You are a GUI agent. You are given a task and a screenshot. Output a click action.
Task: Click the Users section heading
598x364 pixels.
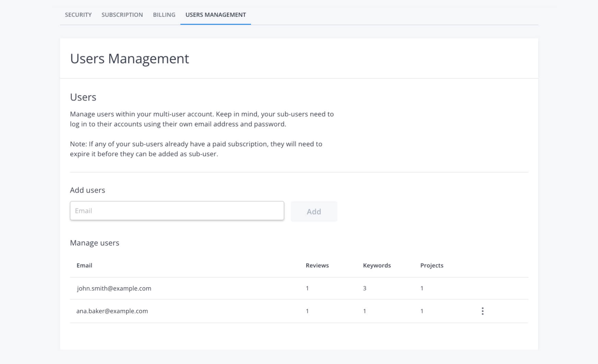pos(83,97)
